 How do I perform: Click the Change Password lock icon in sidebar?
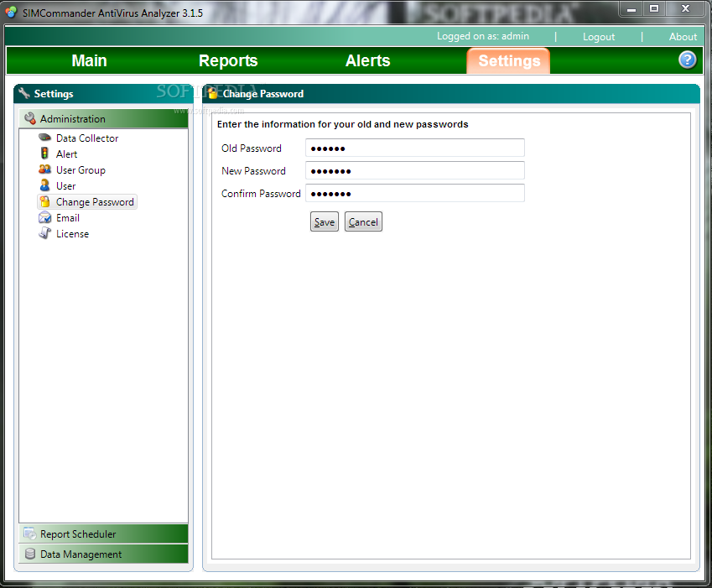[x=44, y=201]
